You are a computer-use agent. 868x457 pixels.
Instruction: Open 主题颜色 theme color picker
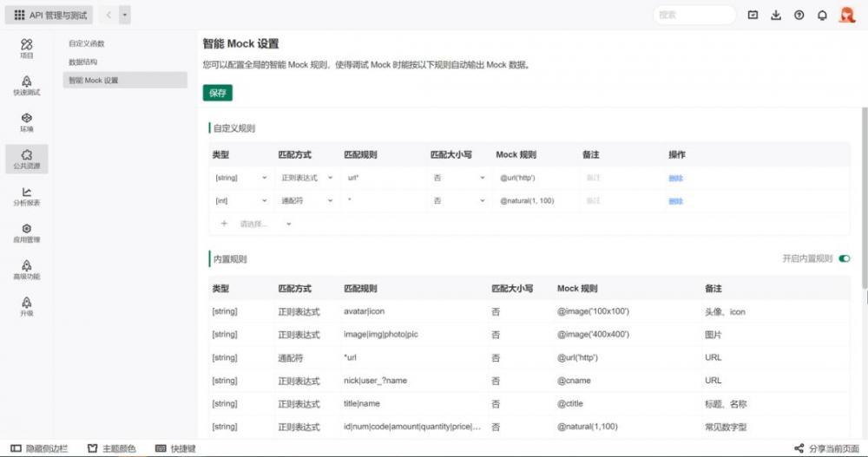pos(112,448)
